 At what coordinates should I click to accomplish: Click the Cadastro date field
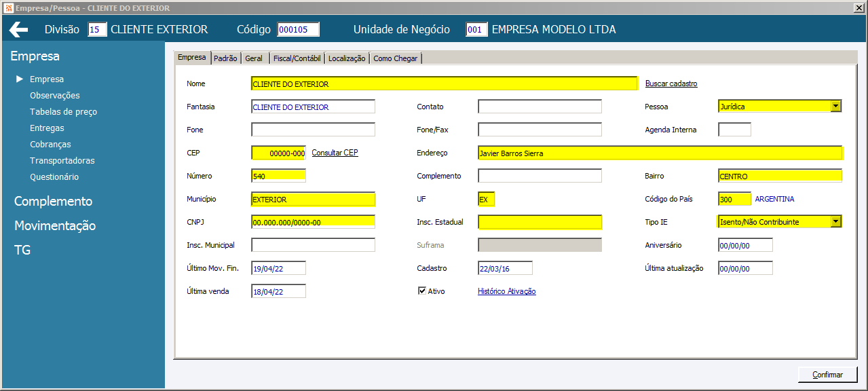coord(505,268)
